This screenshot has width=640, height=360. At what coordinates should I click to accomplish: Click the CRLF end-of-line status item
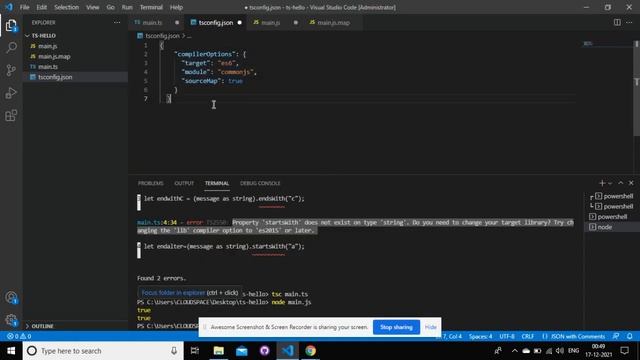click(x=528, y=336)
